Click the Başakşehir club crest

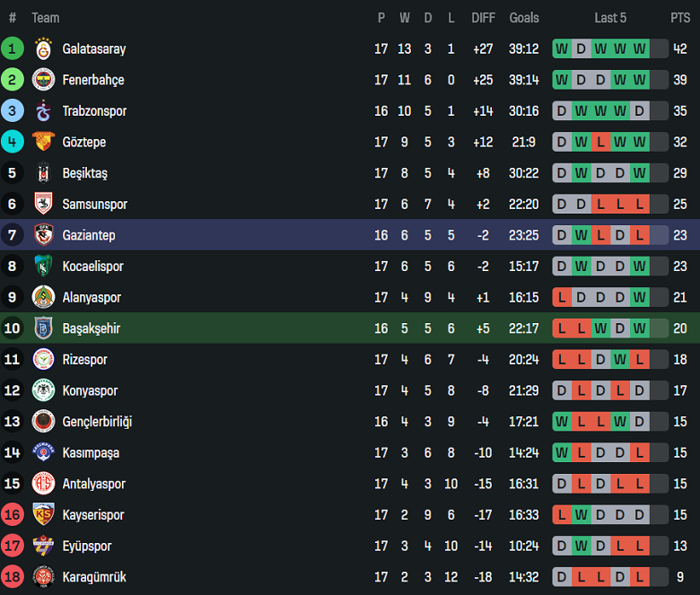43,328
